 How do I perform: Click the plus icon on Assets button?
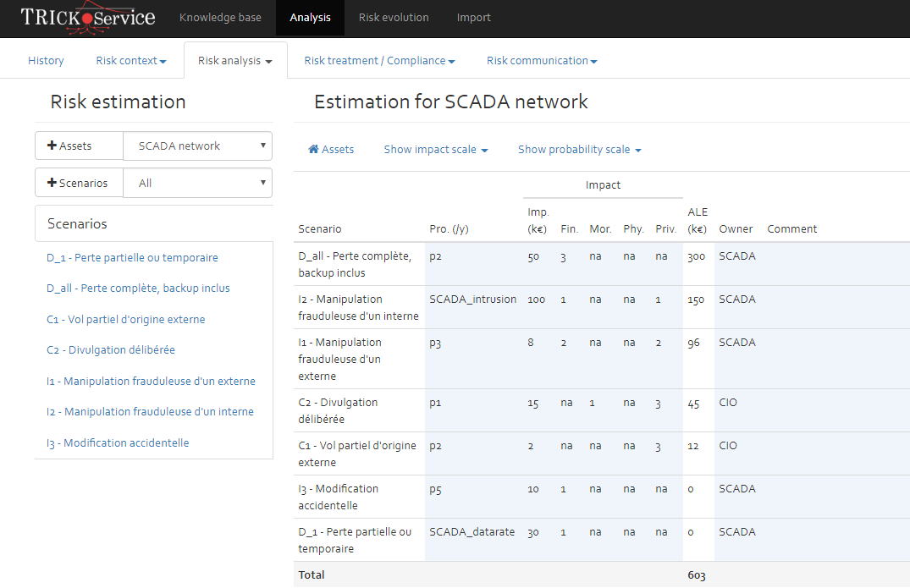point(52,146)
